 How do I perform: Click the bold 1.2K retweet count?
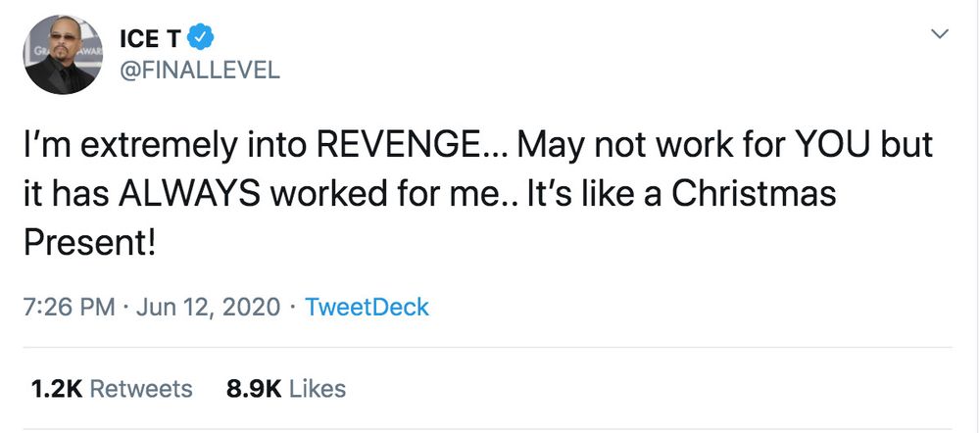point(56,389)
